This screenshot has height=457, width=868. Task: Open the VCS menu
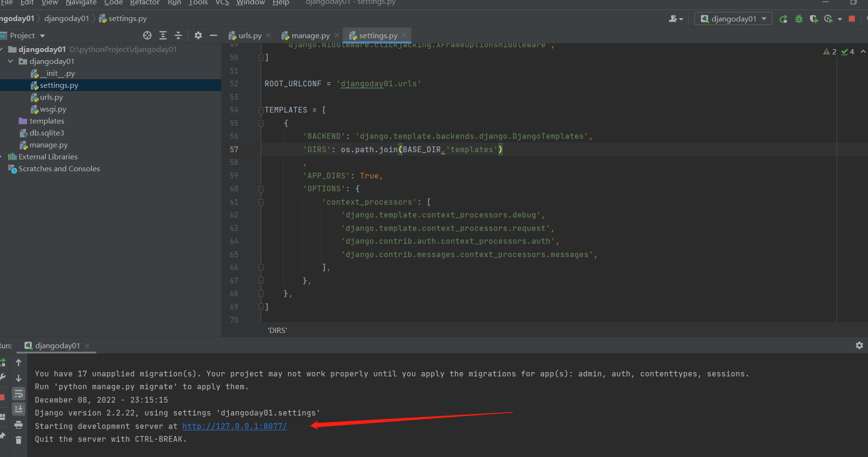[222, 3]
